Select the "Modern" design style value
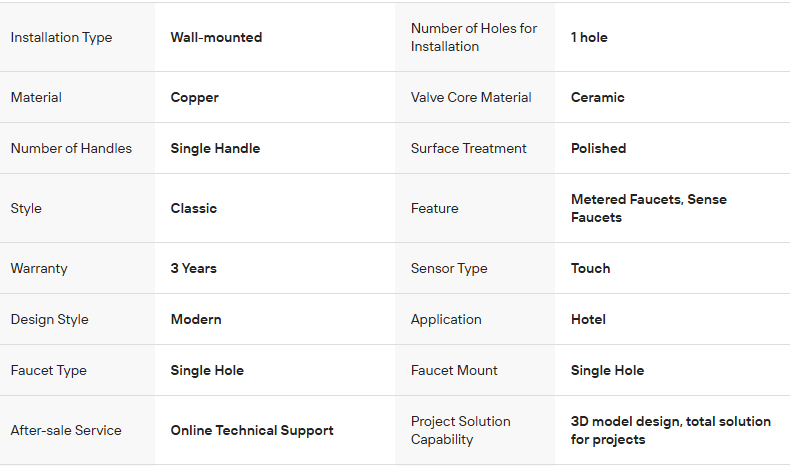 pos(196,319)
